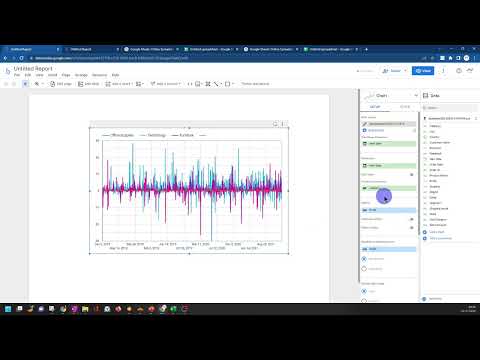Screen dimensions: 480x360
Task: Open the Add a chart dropdown
Action: [x=119, y=84]
